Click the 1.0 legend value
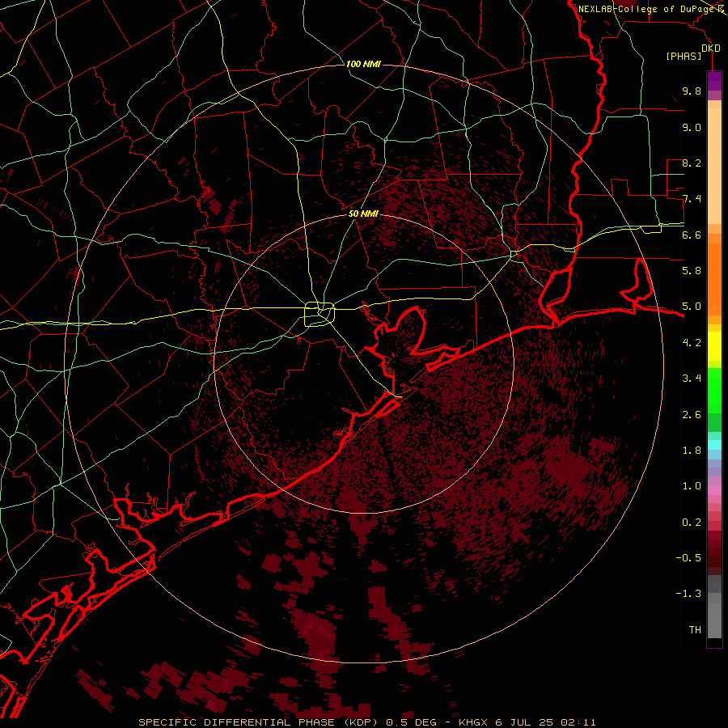Screen dimensions: 728x728 [x=692, y=486]
